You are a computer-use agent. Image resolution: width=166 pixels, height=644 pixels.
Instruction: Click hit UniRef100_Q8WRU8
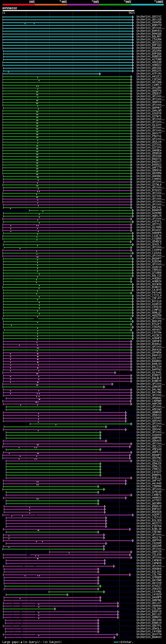(x=149, y=412)
